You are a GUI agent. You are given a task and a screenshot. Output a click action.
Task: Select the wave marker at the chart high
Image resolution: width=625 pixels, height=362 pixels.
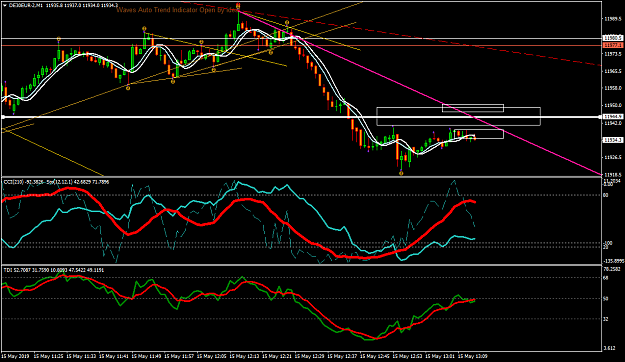point(238,6)
